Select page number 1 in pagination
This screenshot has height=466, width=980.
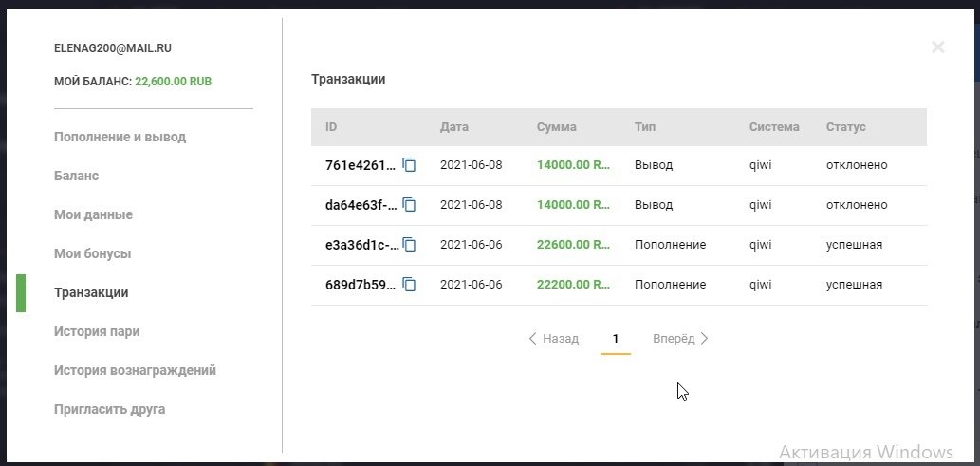[616, 339]
